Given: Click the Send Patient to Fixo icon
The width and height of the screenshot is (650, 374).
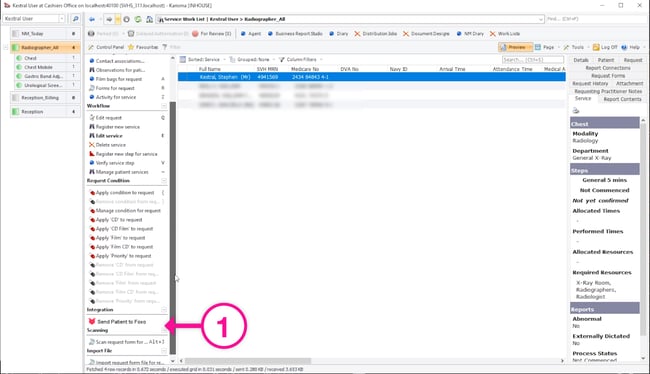Looking at the screenshot, I should (92, 321).
